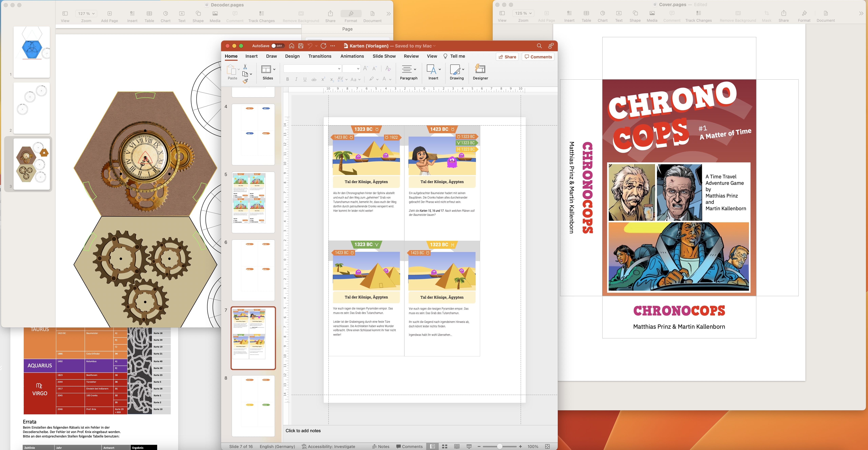Click the Format Painter brush icon

[245, 81]
